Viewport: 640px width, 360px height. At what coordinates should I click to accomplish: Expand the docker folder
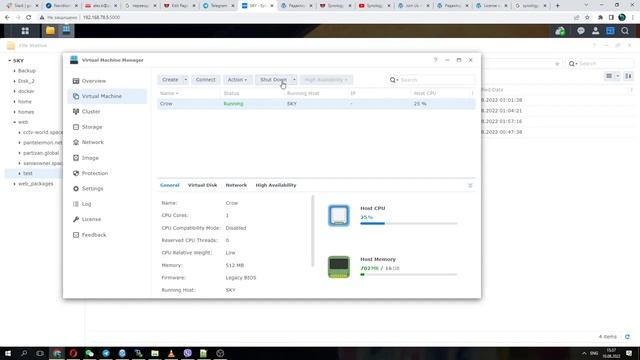pyautogui.click(x=15, y=91)
